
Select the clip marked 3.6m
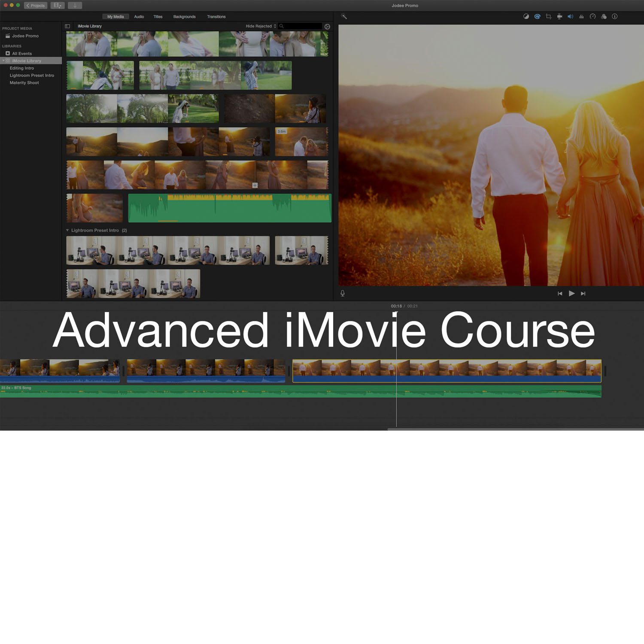tap(301, 142)
